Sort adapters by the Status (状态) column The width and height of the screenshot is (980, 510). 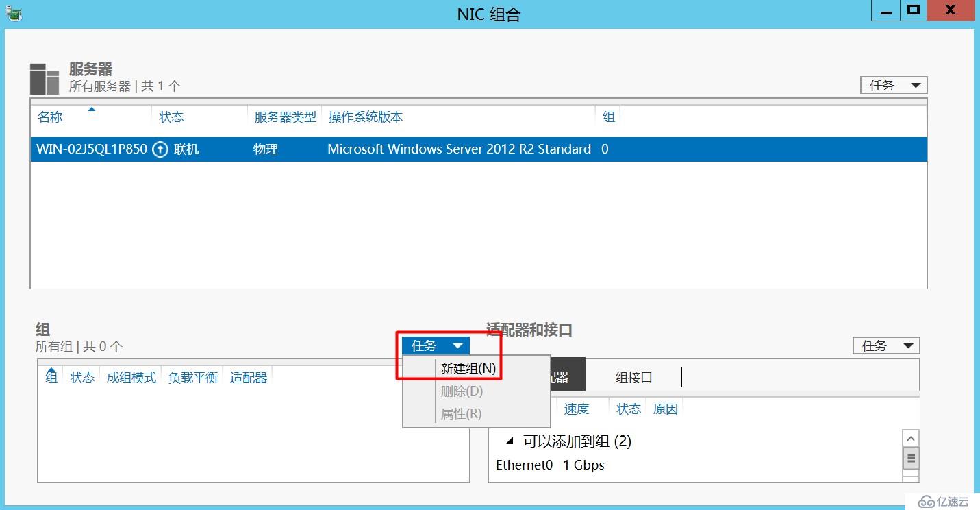tap(629, 409)
